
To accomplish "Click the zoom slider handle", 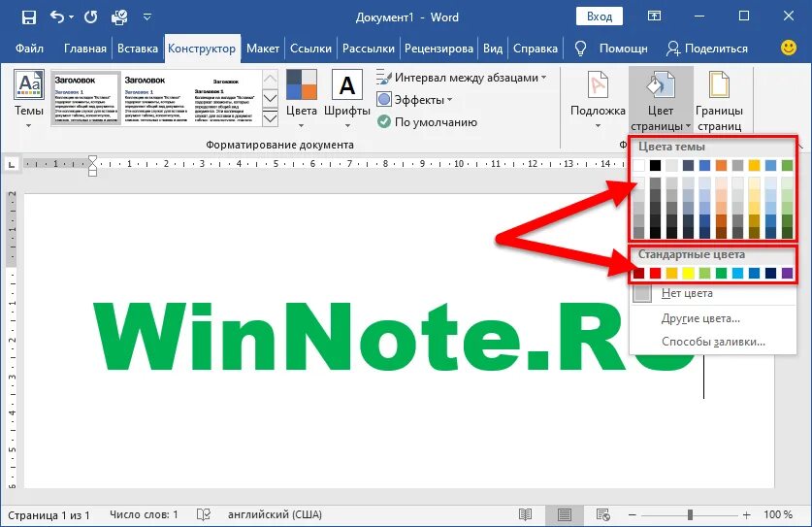I will tap(690, 515).
